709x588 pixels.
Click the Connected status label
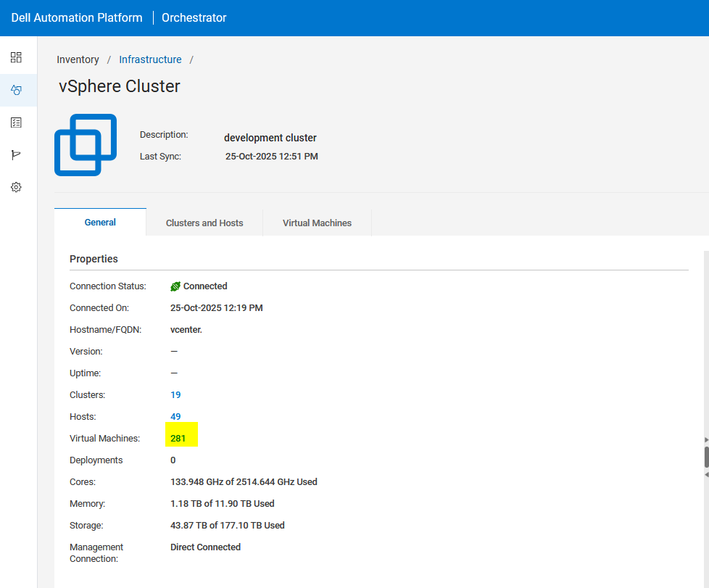point(205,286)
